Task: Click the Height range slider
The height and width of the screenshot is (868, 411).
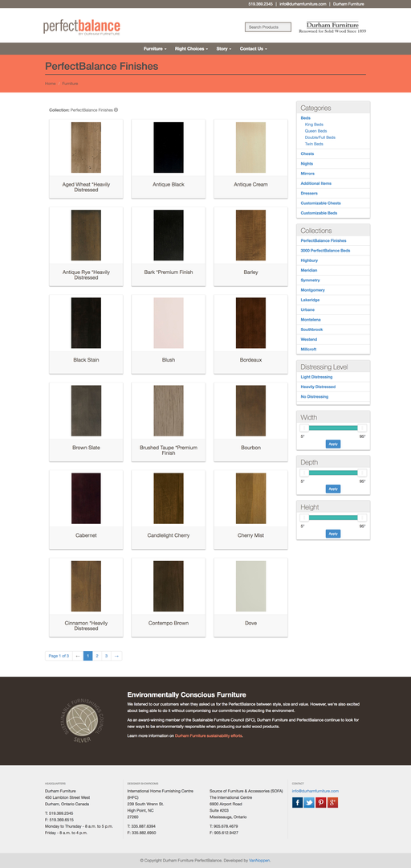Action: pos(333,518)
